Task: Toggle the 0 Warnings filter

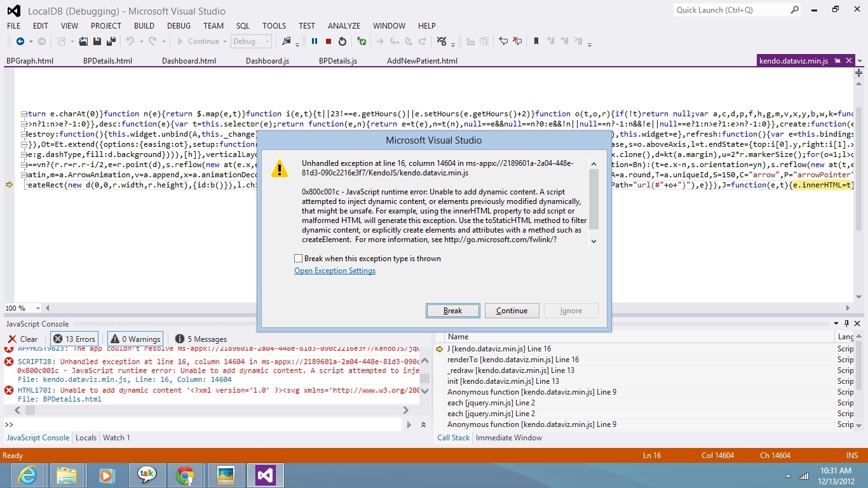Action: (x=135, y=339)
